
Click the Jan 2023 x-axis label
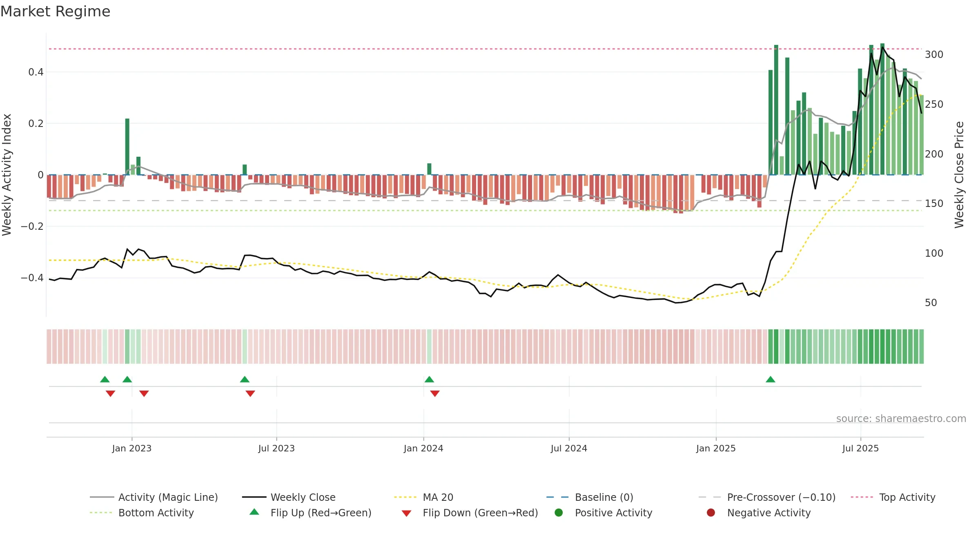click(132, 448)
